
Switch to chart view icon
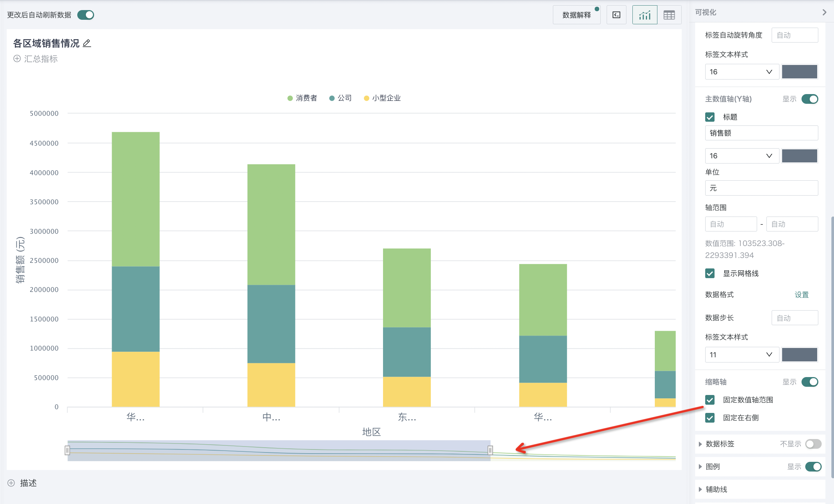[x=644, y=15]
